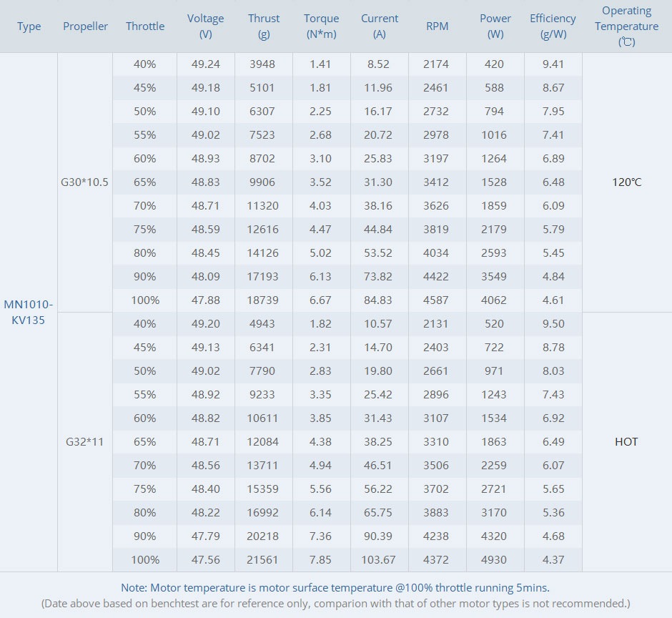Image resolution: width=672 pixels, height=618 pixels.
Task: Click the voltage value 49.24
Action: pyautogui.click(x=205, y=64)
